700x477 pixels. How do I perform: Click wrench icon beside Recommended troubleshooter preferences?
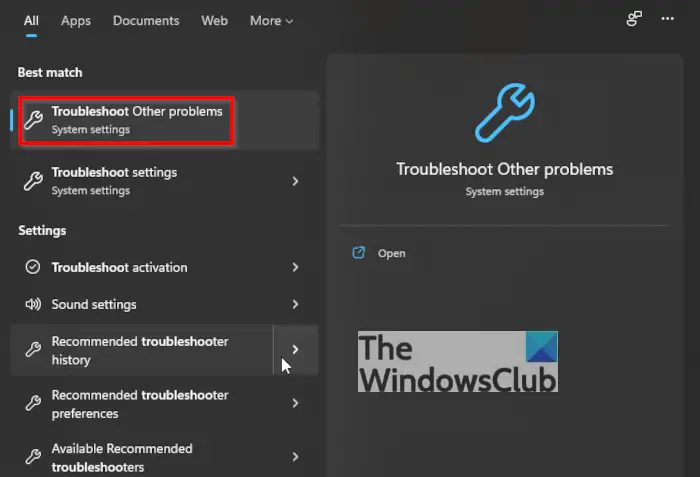(33, 403)
